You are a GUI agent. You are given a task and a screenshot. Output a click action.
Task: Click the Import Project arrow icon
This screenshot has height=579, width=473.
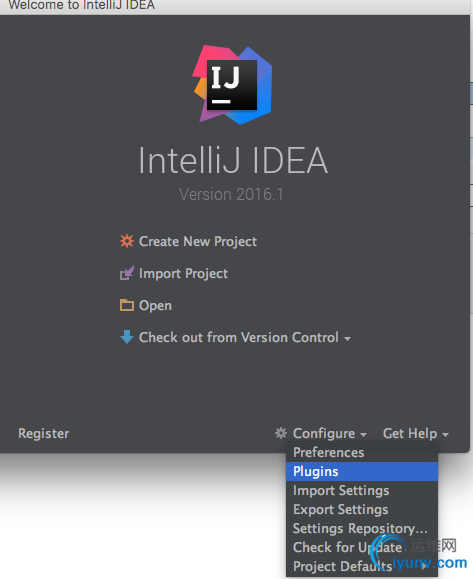click(x=127, y=273)
